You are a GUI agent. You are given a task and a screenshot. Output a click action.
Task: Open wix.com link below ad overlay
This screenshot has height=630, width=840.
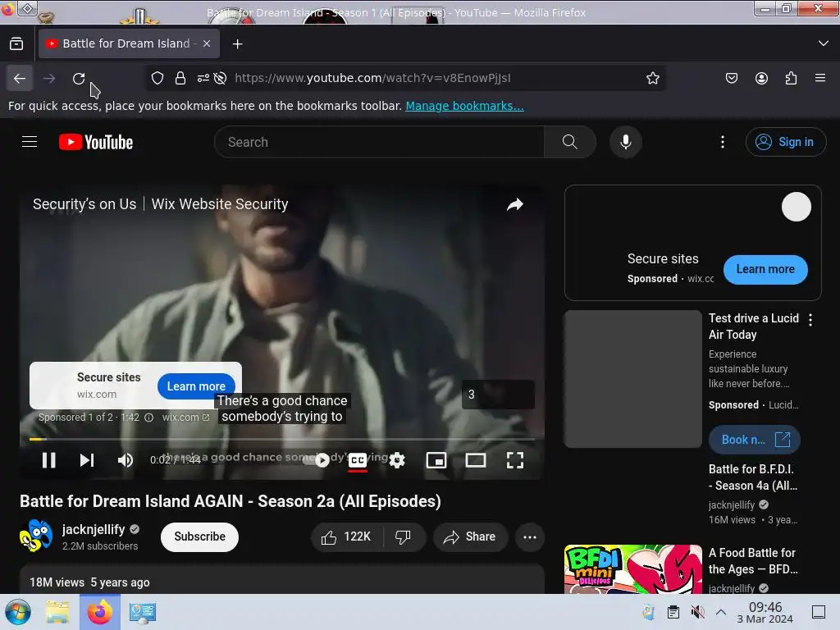186,418
